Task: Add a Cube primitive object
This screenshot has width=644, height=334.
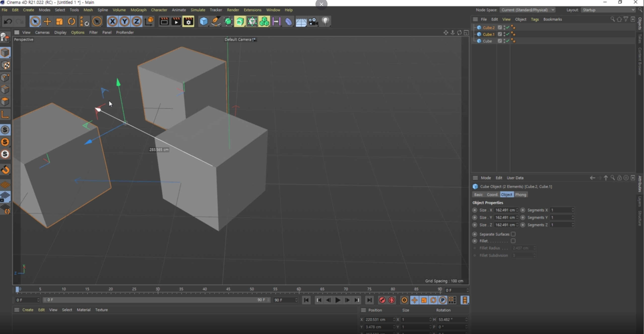Action: 203,21
